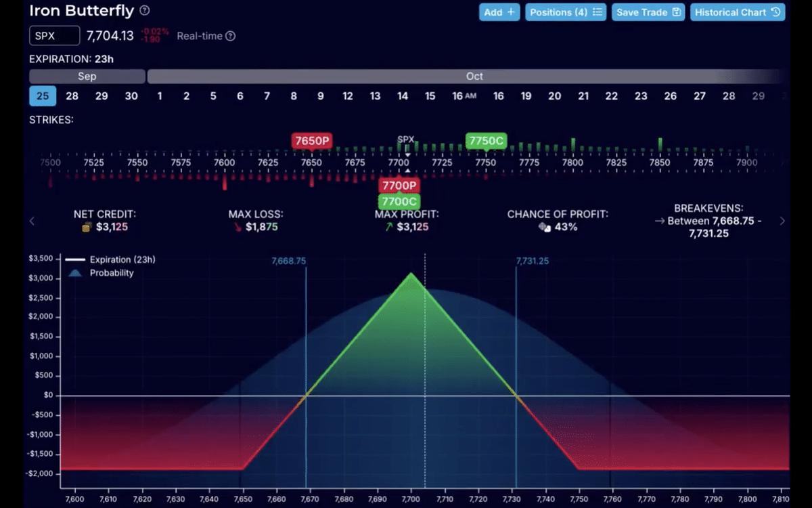812x508 pixels.
Task: Select October 21 expiration
Action: 583,96
